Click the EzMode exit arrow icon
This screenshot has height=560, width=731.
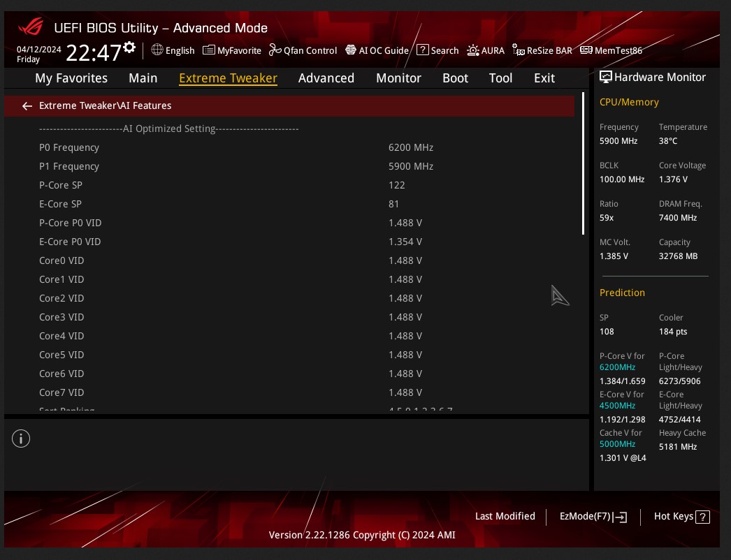tap(621, 517)
